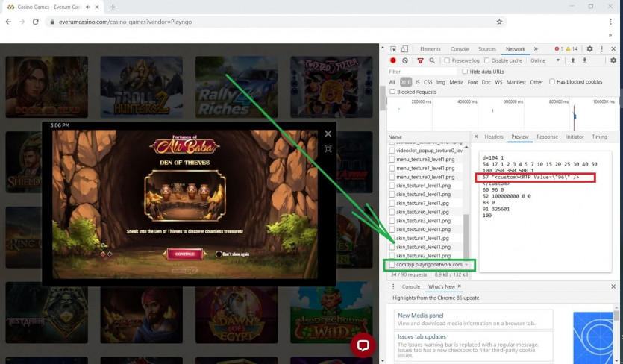The width and height of the screenshot is (623, 364).
Task: Open Chrome's three-dot menu
Action: point(610,22)
